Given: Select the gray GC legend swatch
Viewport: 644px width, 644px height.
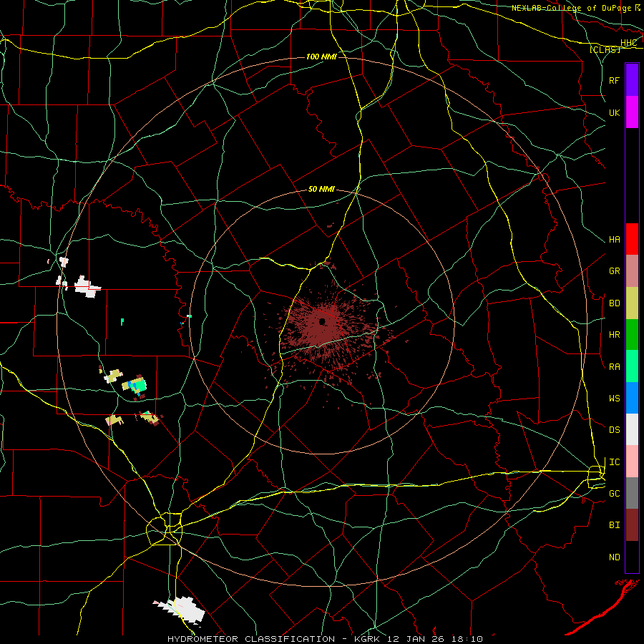Looking at the screenshot, I should pos(632,493).
